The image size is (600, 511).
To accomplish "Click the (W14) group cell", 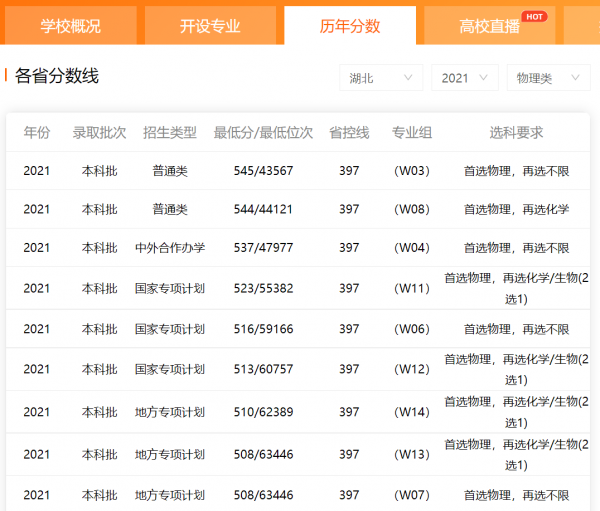I will (x=412, y=412).
